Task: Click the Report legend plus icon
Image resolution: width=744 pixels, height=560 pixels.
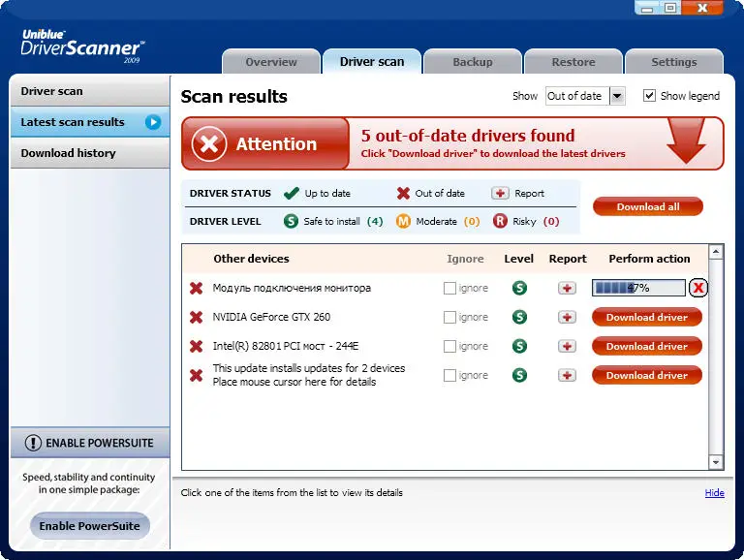Action: pos(500,193)
